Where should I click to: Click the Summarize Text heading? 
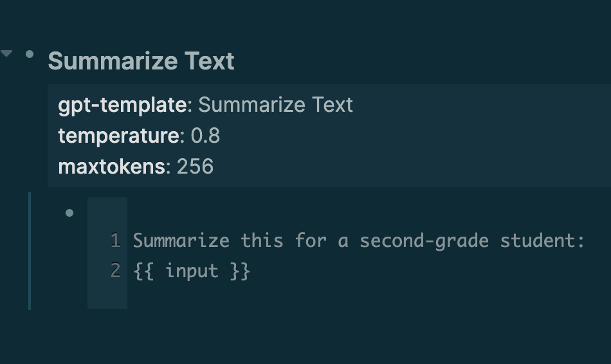(x=141, y=61)
